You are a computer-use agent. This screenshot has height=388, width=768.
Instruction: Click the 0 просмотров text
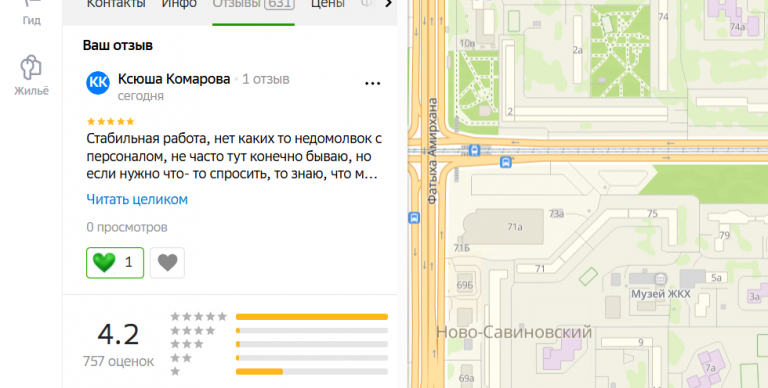point(127,227)
